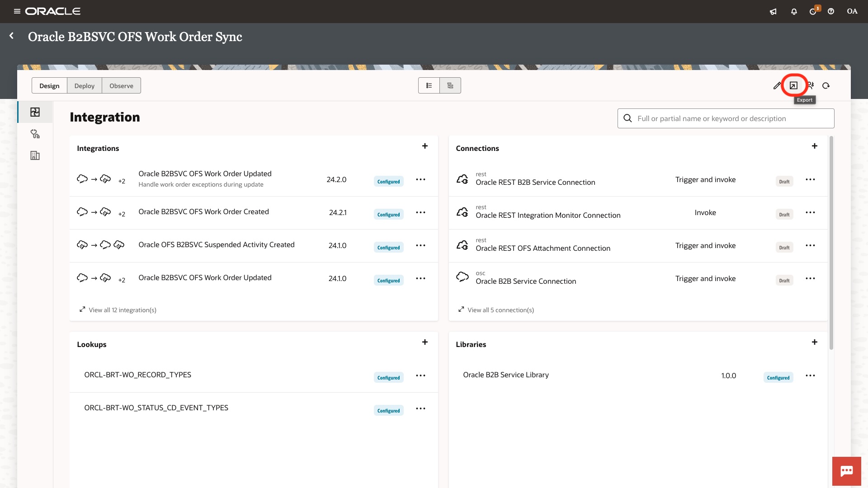Viewport: 868px width, 488px height.
Task: Open the help question mark icon
Action: click(831, 11)
